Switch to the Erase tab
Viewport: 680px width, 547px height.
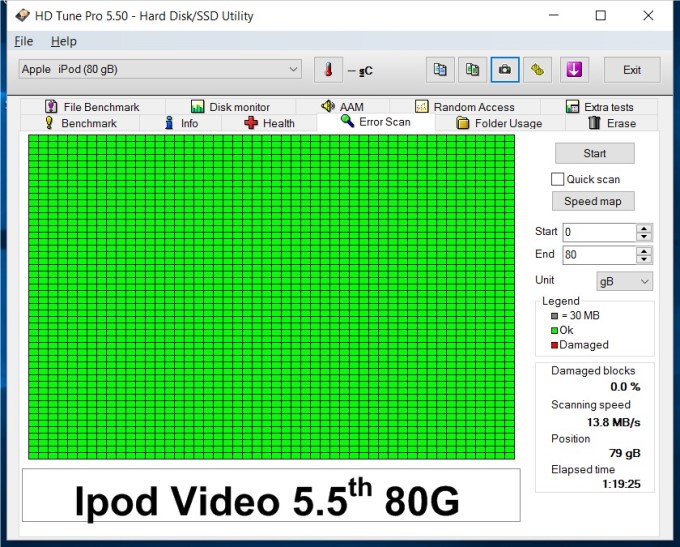coord(611,123)
